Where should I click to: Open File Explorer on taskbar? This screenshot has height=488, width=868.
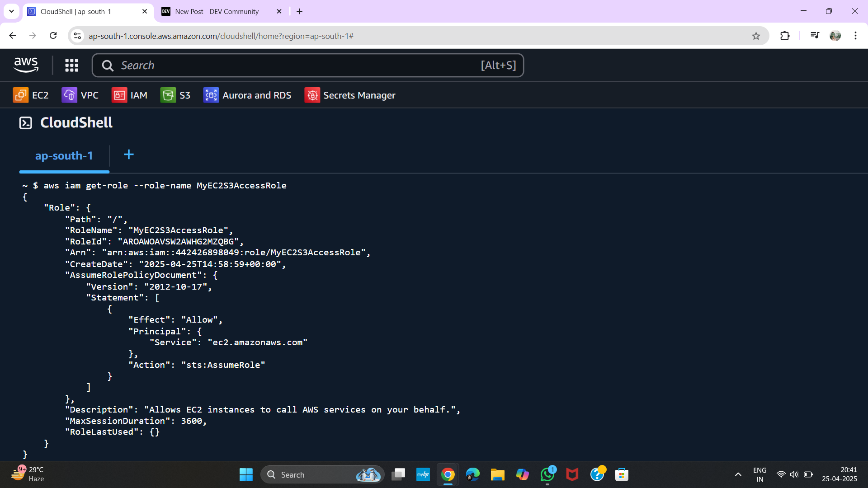[x=498, y=475]
